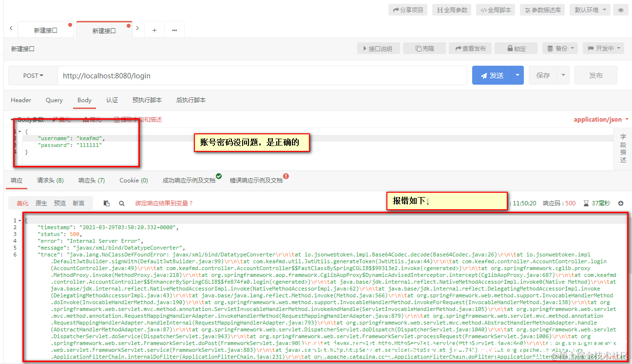The width and height of the screenshot is (632, 364).
Task: Lock the interface with 锁定
Action: pyautogui.click(x=517, y=49)
